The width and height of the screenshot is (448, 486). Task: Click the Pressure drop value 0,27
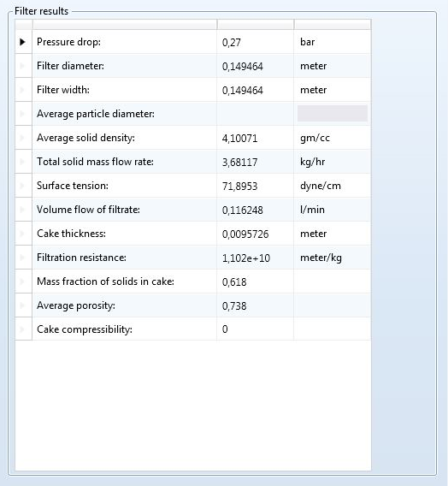coord(232,42)
